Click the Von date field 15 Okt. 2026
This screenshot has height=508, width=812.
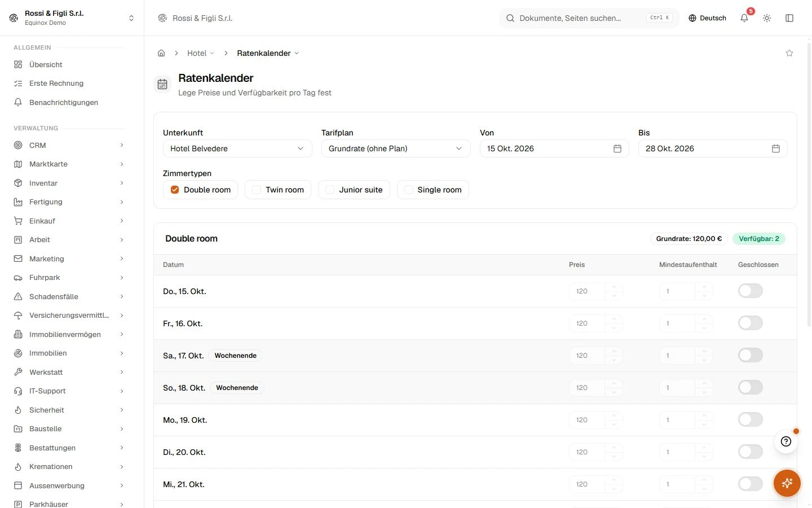[x=554, y=148]
